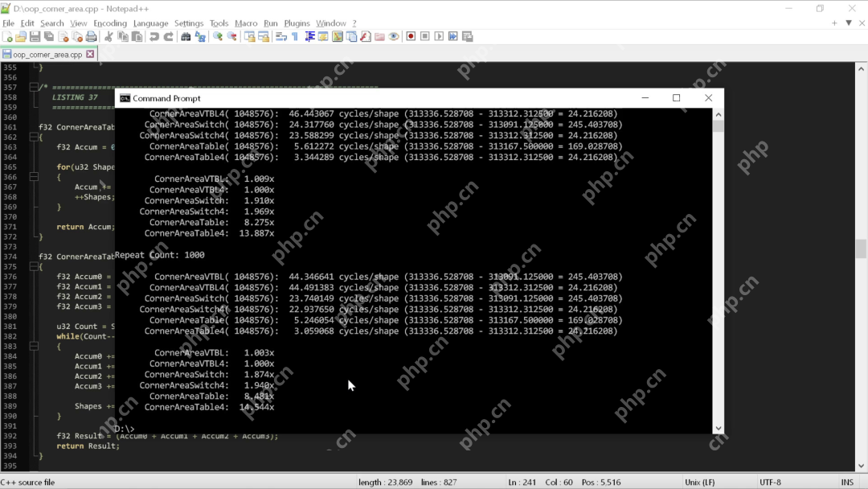Collapse the for-loop fold at line 366
Image resolution: width=868 pixels, height=489 pixels.
point(34,177)
